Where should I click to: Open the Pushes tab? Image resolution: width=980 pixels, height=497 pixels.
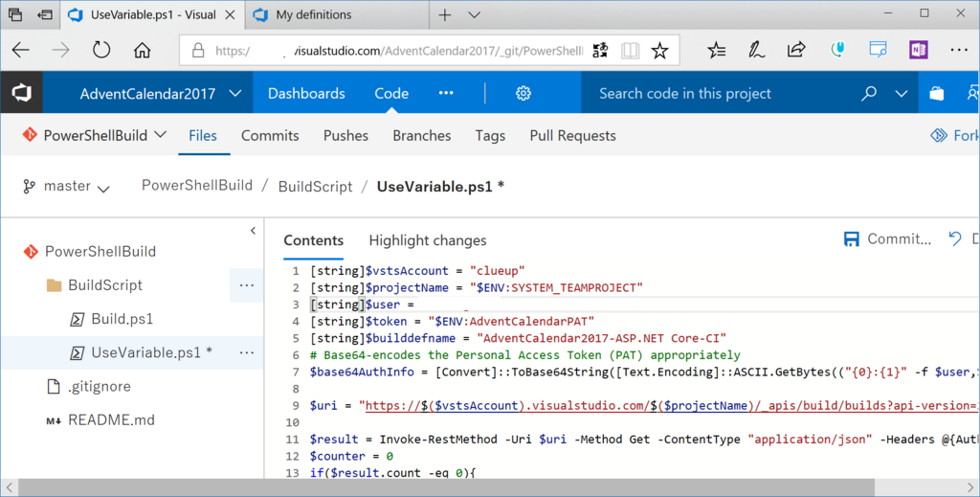pyautogui.click(x=345, y=135)
